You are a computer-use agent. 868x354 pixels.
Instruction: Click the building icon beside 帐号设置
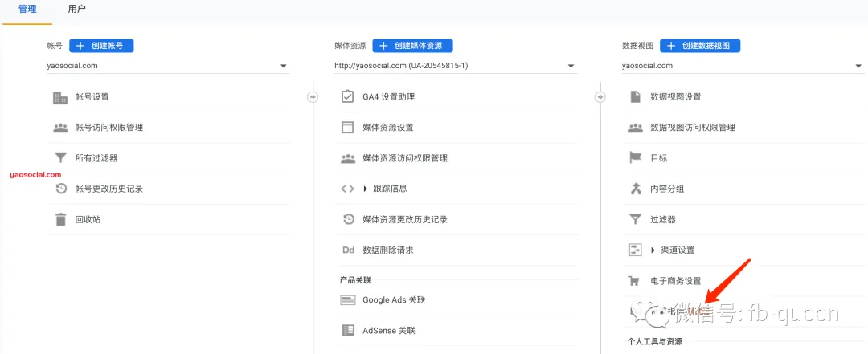pyautogui.click(x=60, y=97)
